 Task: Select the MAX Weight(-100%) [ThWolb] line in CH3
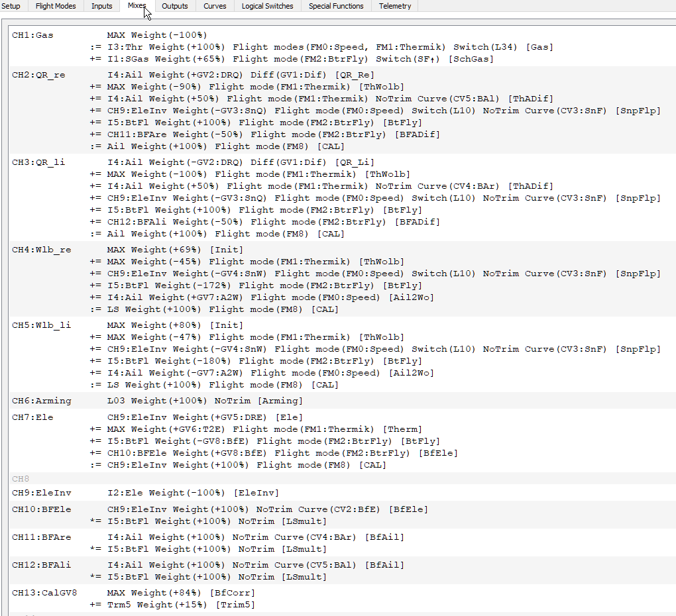[x=250, y=174]
